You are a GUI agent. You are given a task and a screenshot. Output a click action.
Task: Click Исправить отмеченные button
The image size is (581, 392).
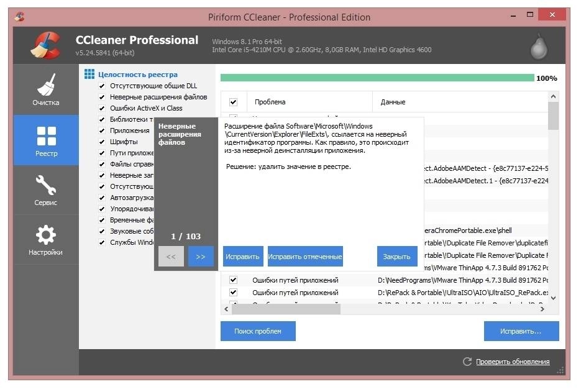[305, 257]
